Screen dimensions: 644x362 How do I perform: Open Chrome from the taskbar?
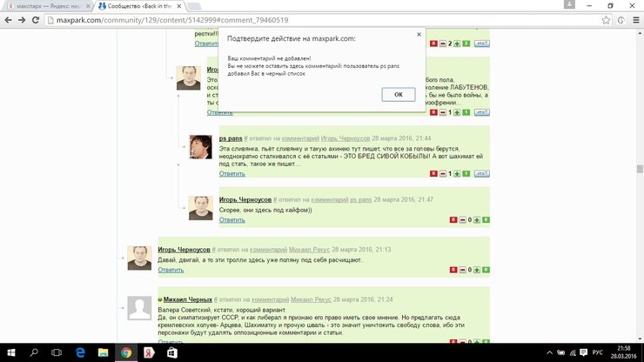pos(126,352)
